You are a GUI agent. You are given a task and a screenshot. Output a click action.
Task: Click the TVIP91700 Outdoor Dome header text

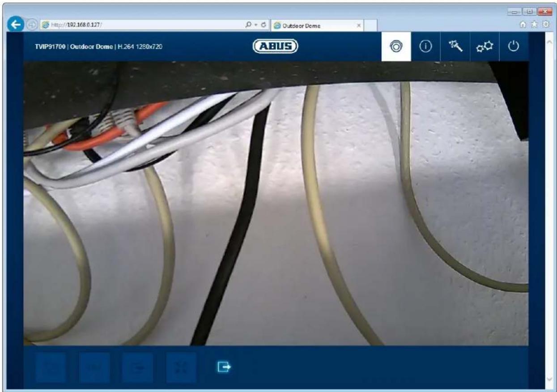(x=98, y=47)
